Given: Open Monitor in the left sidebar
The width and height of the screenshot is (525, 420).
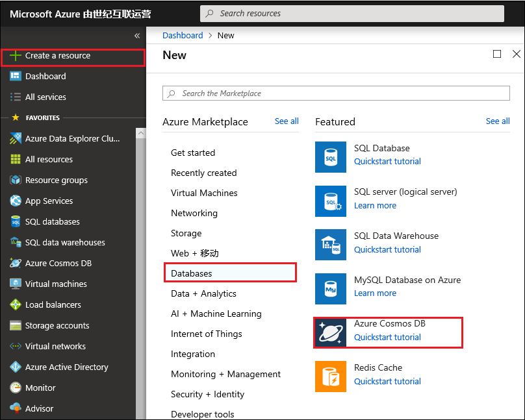Looking at the screenshot, I should (x=40, y=388).
